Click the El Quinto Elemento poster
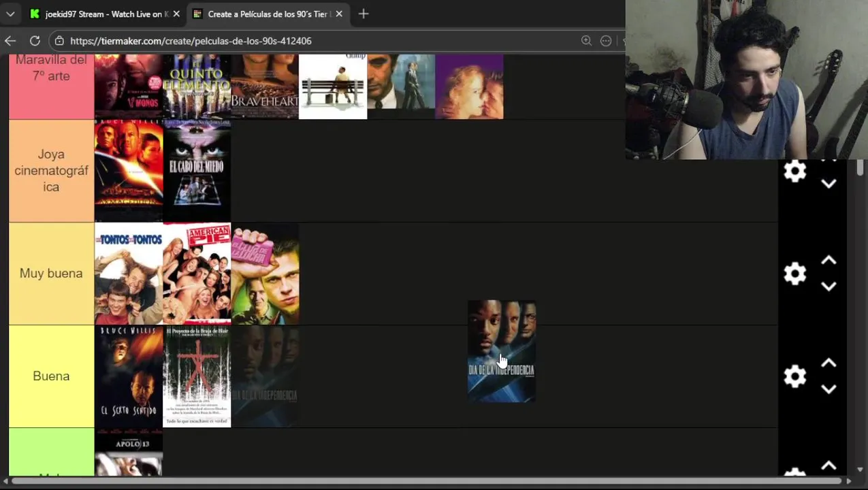This screenshot has width=868, height=490. (197, 86)
